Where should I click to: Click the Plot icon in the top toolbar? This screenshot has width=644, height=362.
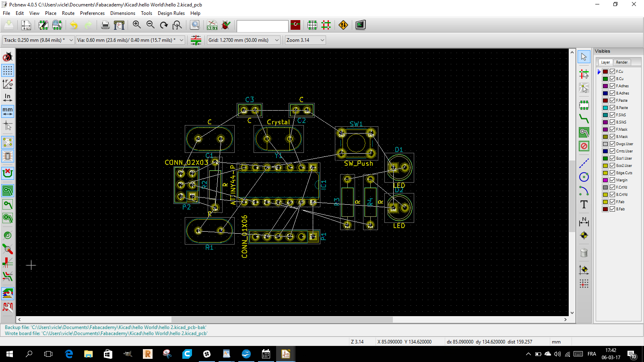[x=119, y=25]
